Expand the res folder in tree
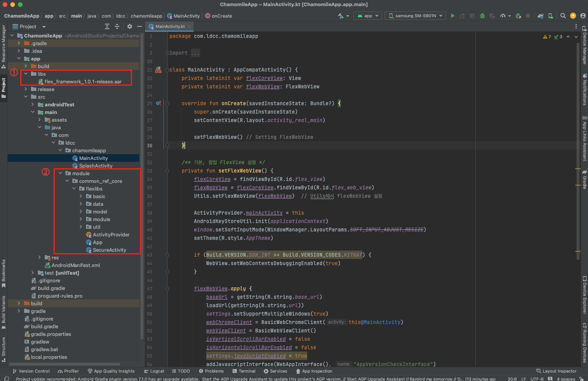588x381 pixels. 39,257
